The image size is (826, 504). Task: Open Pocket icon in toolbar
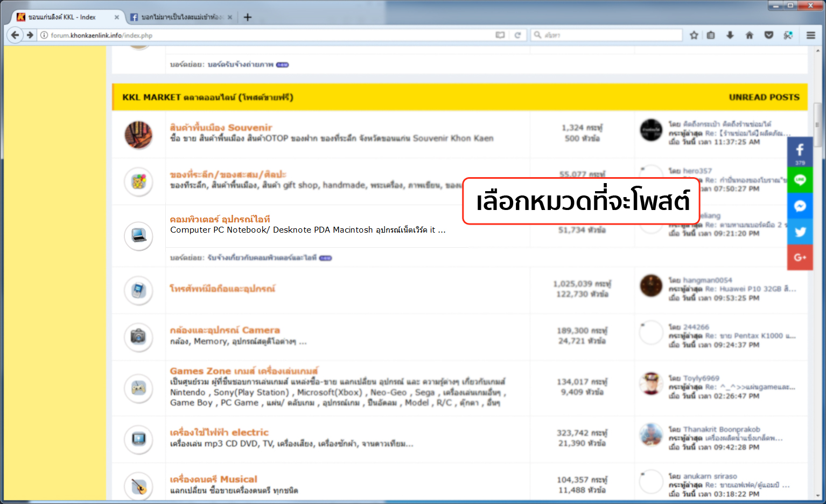(769, 35)
